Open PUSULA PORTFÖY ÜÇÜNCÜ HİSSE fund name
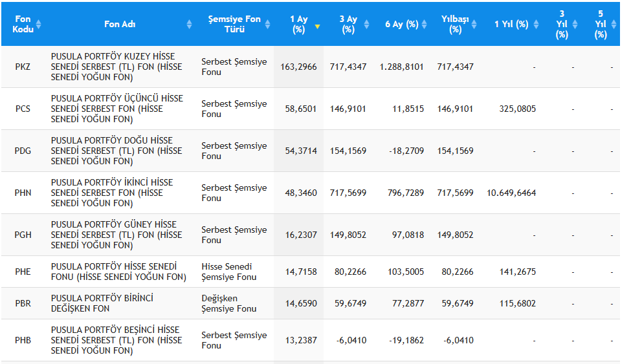Image resolution: width=631 pixels, height=364 pixels. 117,109
